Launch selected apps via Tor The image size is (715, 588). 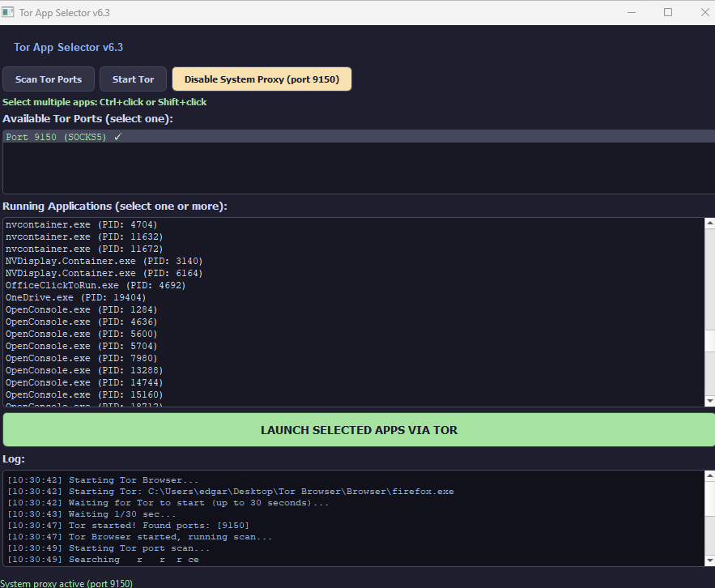359,430
